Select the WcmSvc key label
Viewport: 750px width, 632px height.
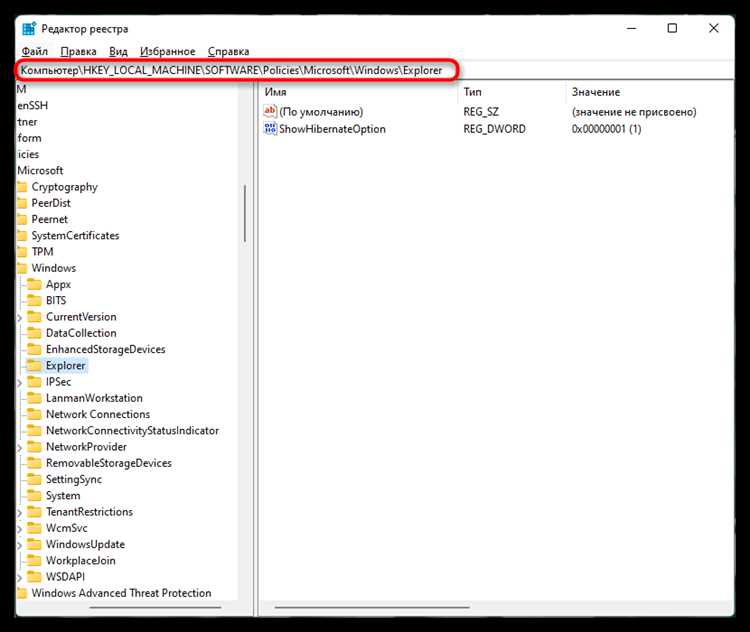click(x=66, y=528)
